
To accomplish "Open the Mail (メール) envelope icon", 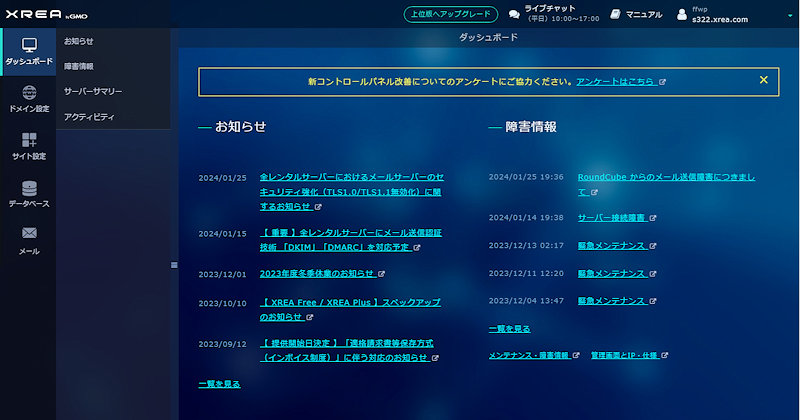I will [28, 240].
